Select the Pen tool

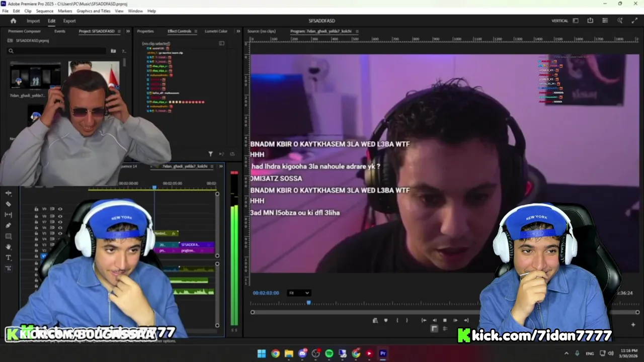pyautogui.click(x=8, y=225)
